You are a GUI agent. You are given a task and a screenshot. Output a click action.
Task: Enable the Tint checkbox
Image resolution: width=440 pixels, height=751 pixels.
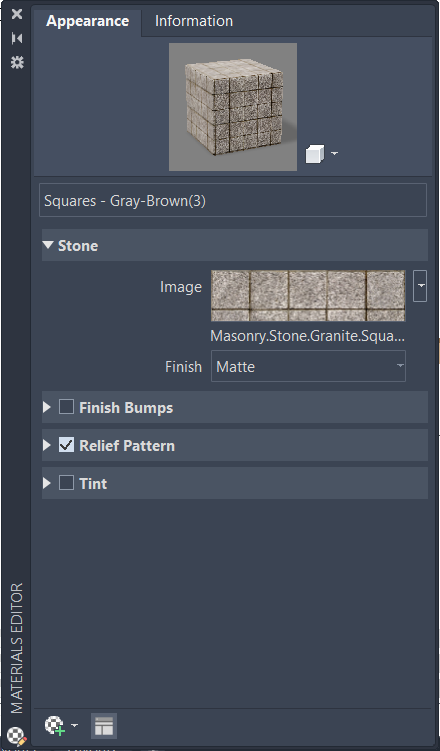coord(66,483)
